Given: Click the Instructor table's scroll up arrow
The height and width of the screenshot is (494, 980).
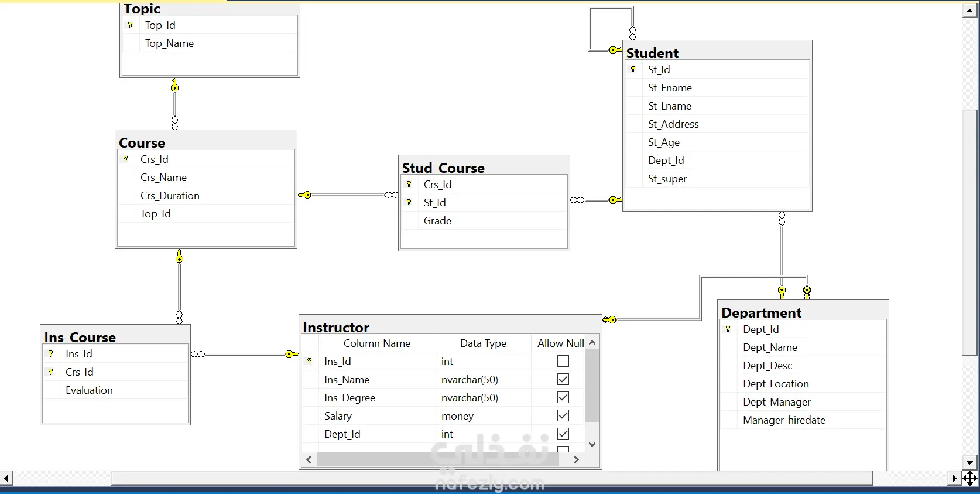Looking at the screenshot, I should pos(592,343).
